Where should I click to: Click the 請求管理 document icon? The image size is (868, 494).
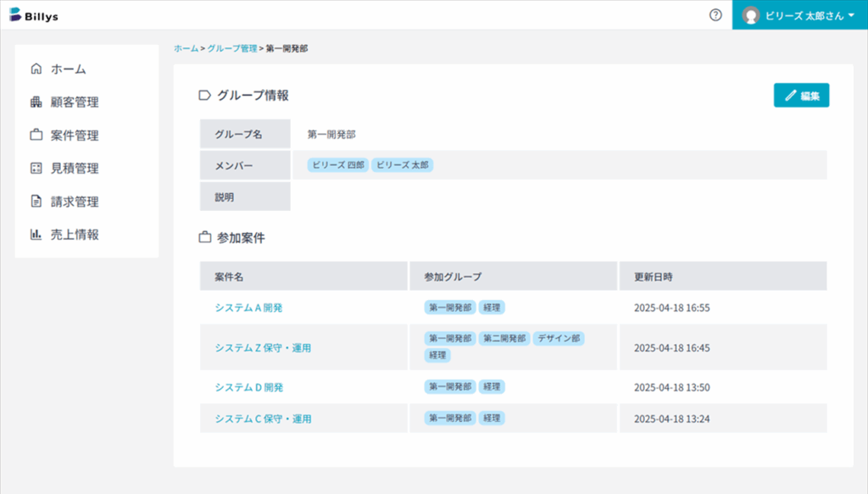click(36, 202)
